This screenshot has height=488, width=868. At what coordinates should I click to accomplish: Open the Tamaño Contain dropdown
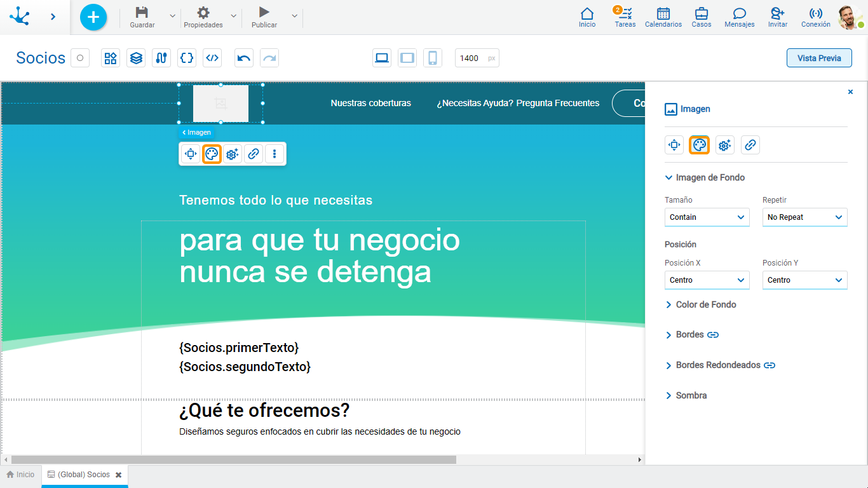[707, 217]
